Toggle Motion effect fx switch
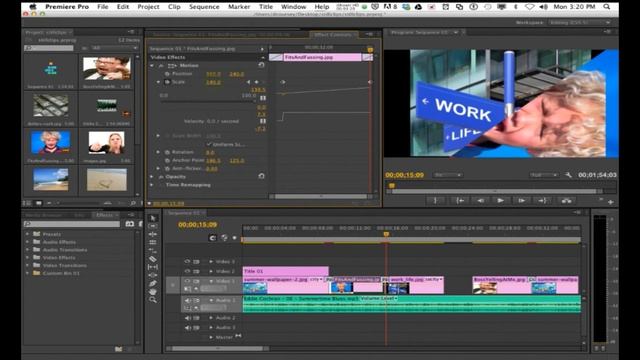 tap(161, 65)
